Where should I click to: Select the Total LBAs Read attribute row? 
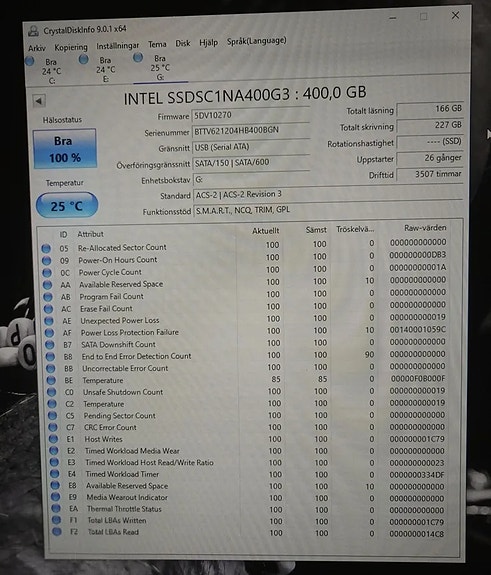point(250,532)
